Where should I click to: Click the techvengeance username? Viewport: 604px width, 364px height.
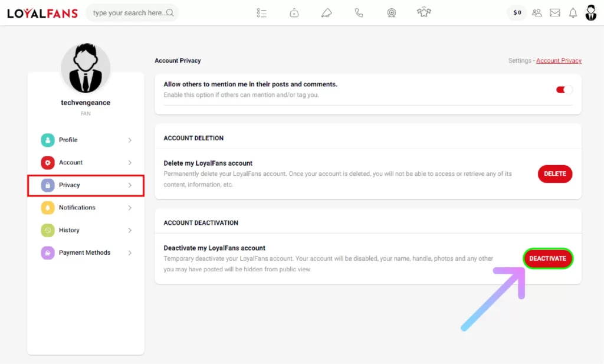click(x=86, y=103)
